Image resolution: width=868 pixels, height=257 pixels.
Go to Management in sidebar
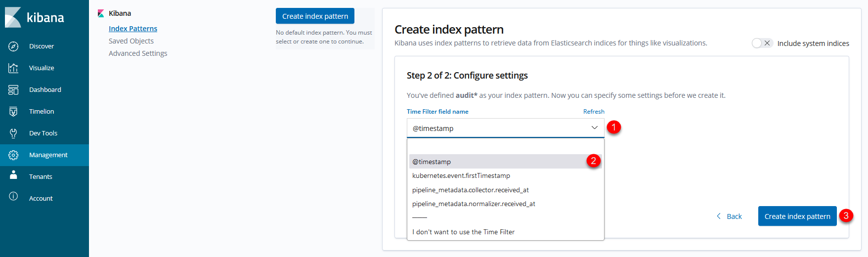(x=48, y=155)
